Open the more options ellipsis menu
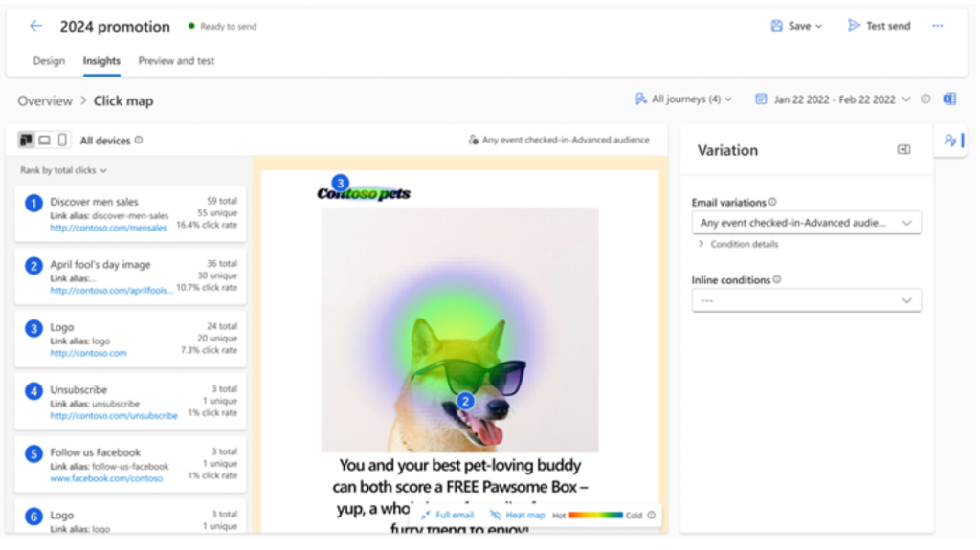 pyautogui.click(x=938, y=26)
